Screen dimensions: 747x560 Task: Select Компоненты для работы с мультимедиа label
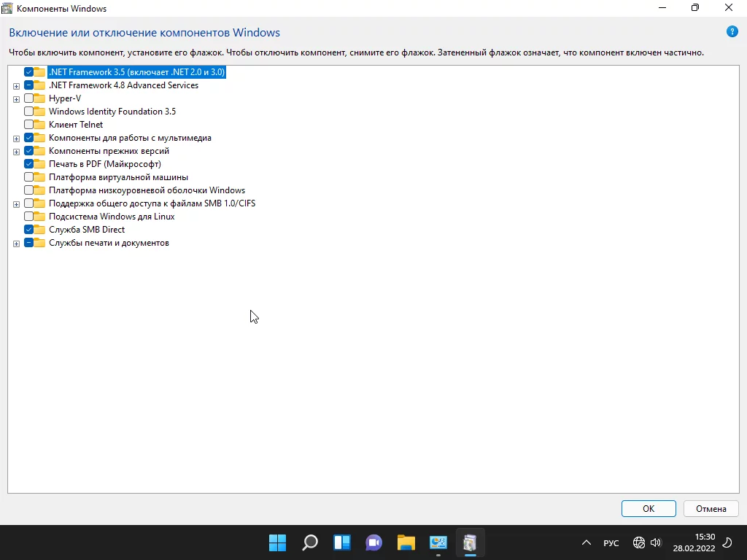pyautogui.click(x=130, y=138)
